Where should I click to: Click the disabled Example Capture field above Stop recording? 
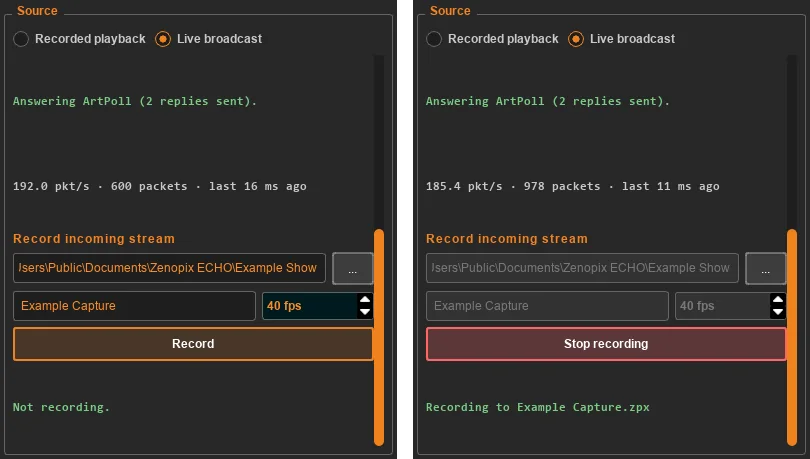(x=547, y=306)
